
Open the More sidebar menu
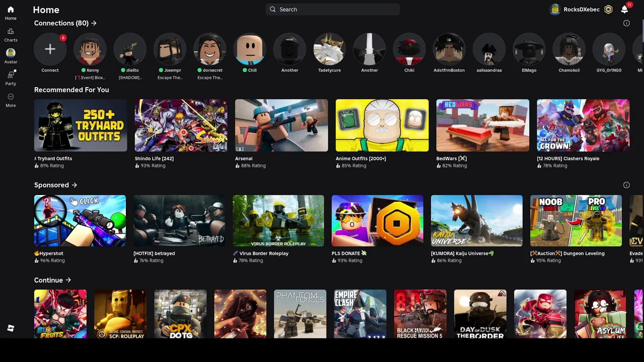11,97
